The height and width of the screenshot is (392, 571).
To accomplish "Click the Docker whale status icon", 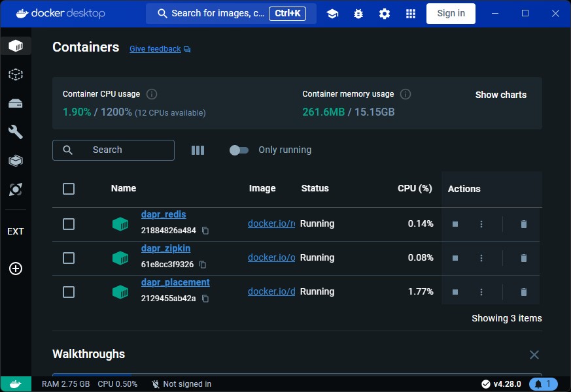I will click(x=16, y=384).
